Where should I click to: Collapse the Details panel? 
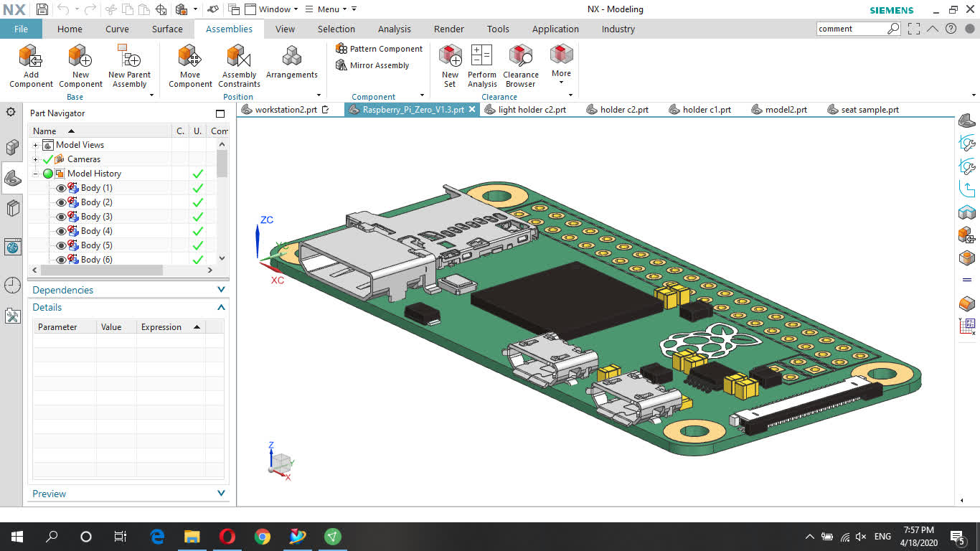(221, 307)
